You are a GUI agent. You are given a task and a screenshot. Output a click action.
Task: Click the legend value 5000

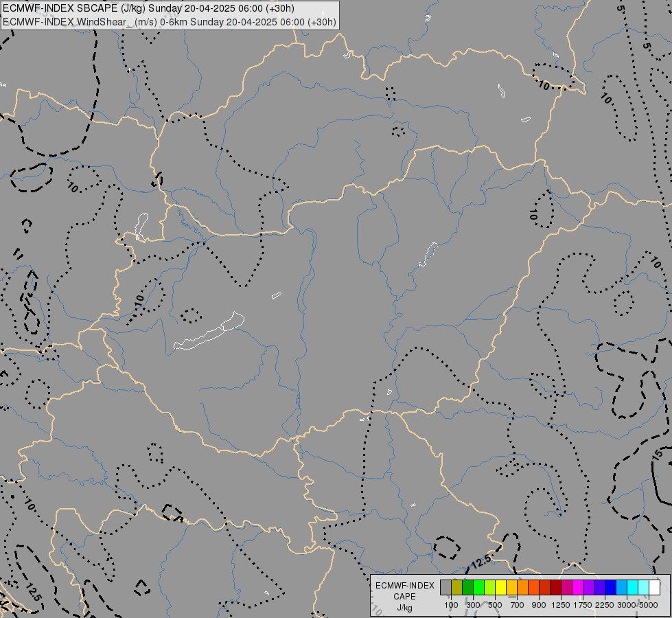pyautogui.click(x=649, y=605)
